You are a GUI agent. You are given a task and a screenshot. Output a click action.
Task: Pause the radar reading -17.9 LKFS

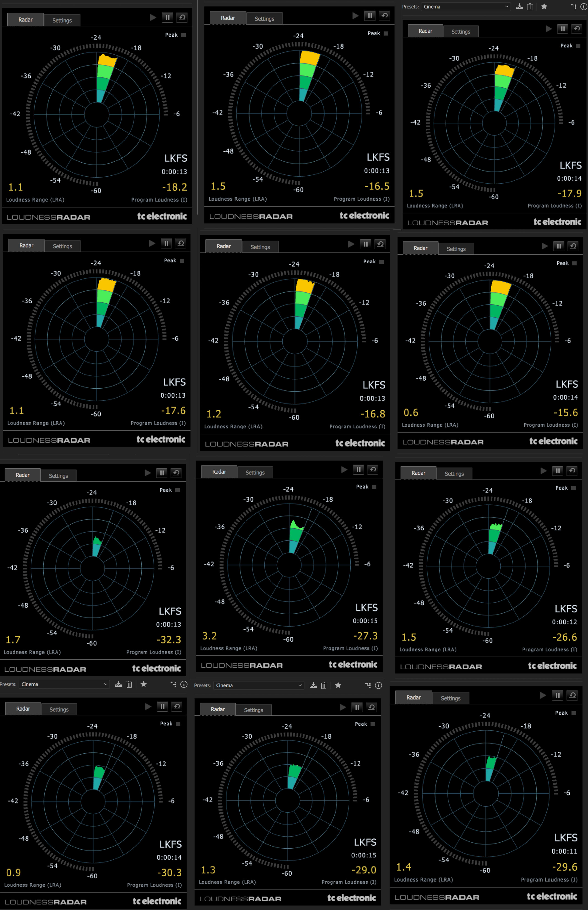pyautogui.click(x=562, y=29)
